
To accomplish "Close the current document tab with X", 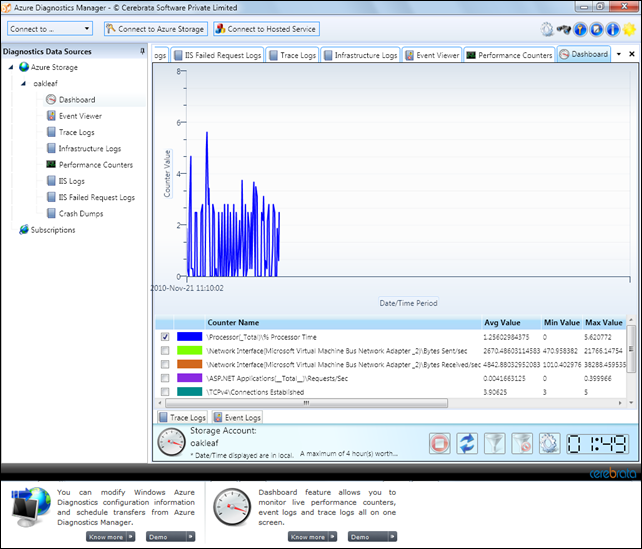I will (x=632, y=54).
